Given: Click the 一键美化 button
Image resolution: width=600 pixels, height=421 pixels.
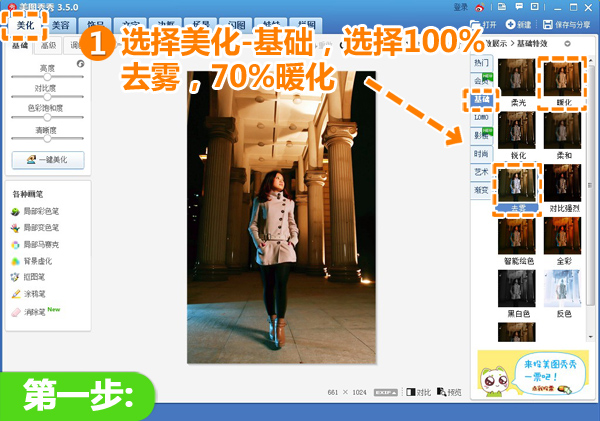Looking at the screenshot, I should pos(48,160).
